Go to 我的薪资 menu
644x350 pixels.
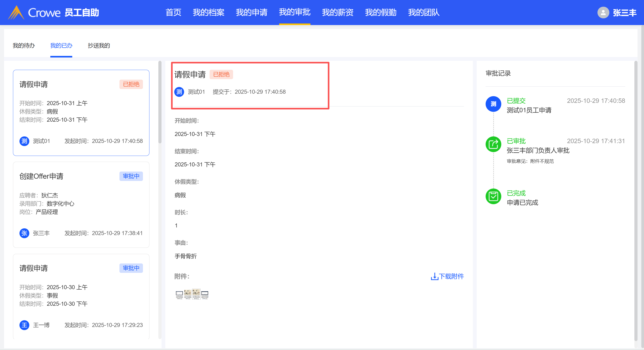(338, 13)
